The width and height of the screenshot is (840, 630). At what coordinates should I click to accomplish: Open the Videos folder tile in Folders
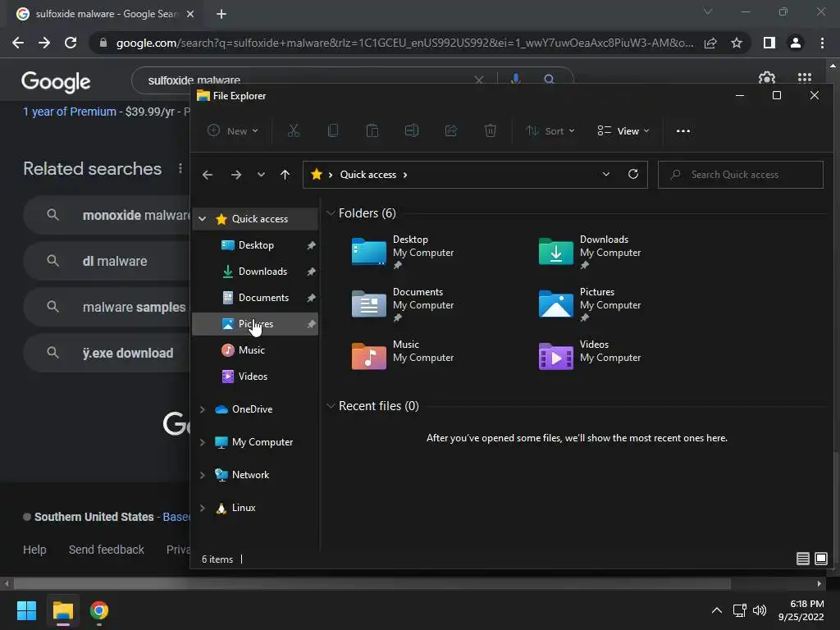(590, 357)
